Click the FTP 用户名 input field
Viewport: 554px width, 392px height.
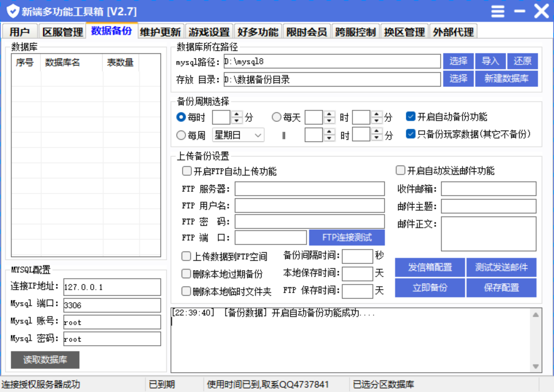(310, 205)
